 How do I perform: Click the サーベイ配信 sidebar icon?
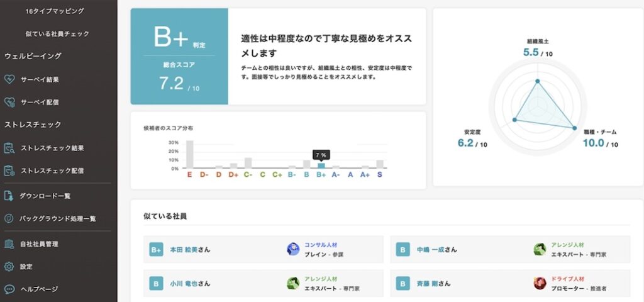point(9,101)
